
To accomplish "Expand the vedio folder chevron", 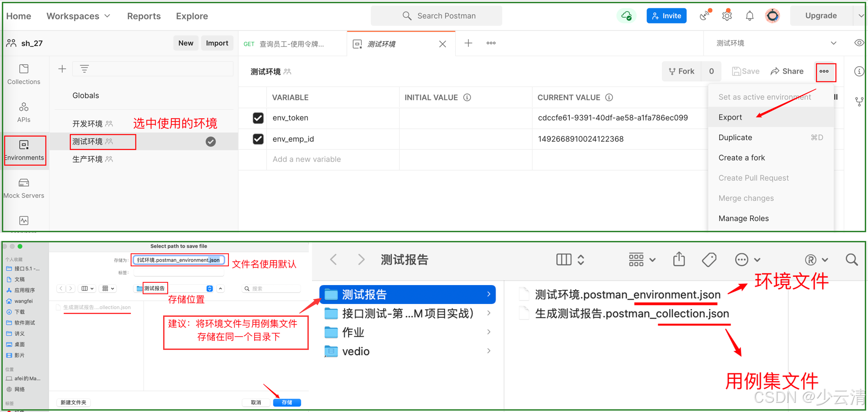I will (488, 351).
